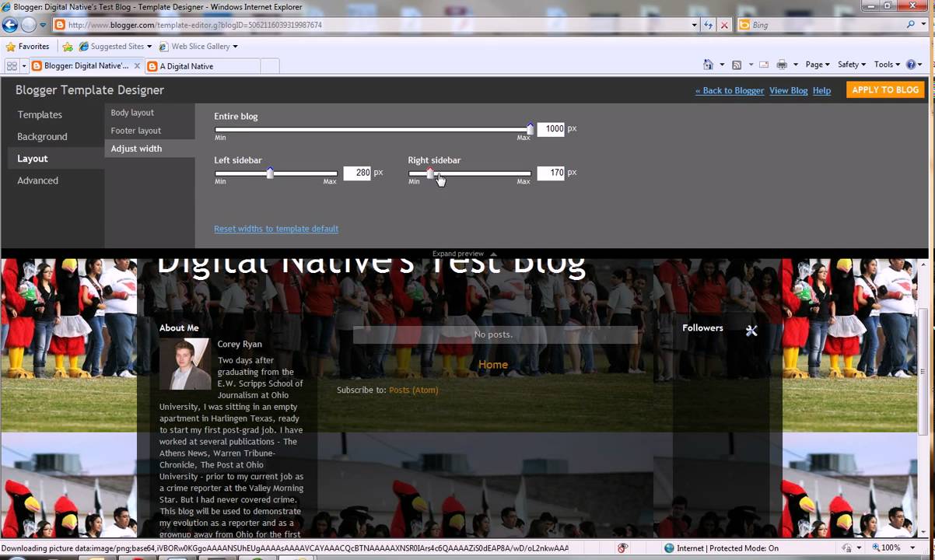The height and width of the screenshot is (560, 935).
Task: Choose the Body layout option
Action: (132, 113)
